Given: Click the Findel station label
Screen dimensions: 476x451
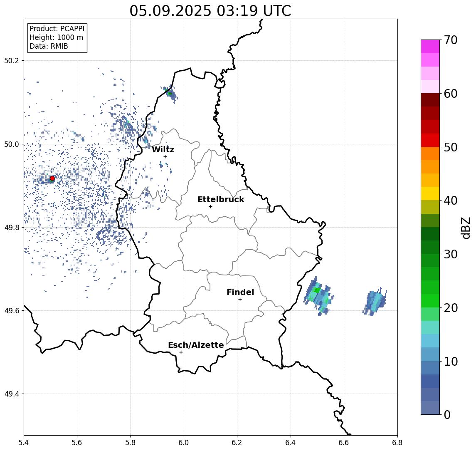Looking at the screenshot, I should pyautogui.click(x=240, y=292).
